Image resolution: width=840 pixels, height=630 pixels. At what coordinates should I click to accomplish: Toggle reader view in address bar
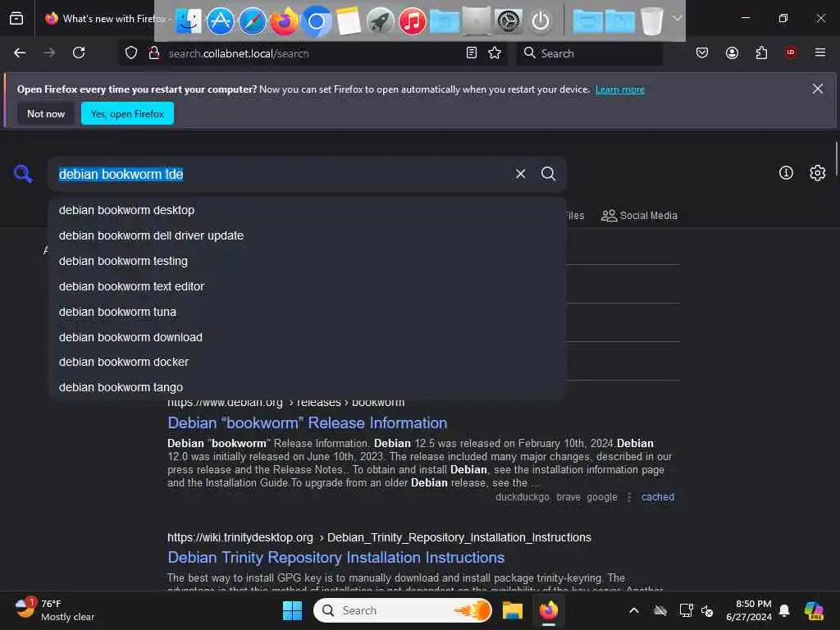(x=472, y=52)
